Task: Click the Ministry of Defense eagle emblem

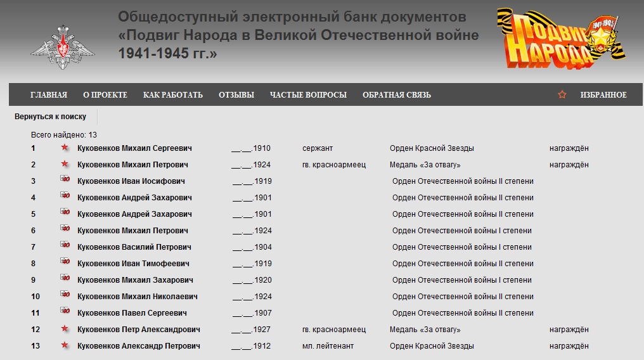Action: click(x=62, y=48)
